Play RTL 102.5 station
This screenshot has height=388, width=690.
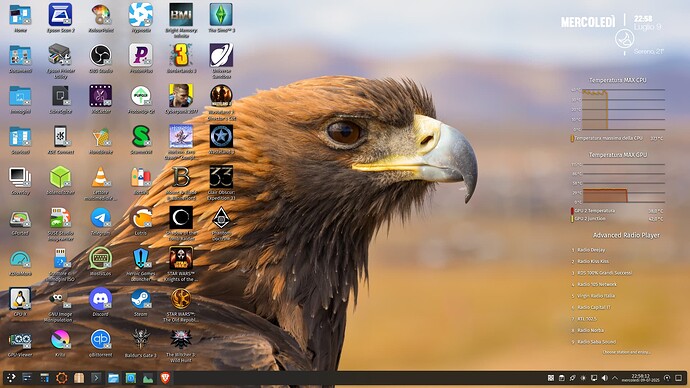pos(586,318)
